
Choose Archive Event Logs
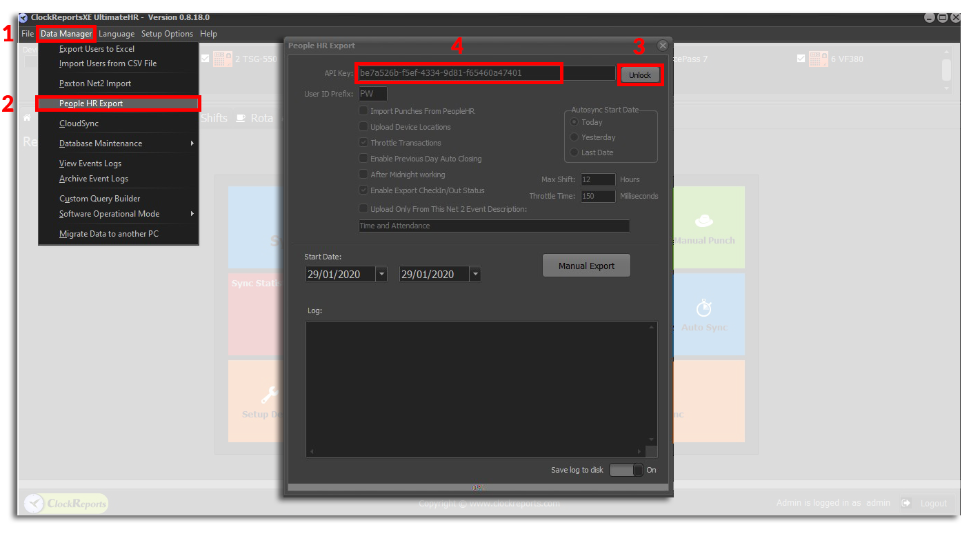pos(119,179)
